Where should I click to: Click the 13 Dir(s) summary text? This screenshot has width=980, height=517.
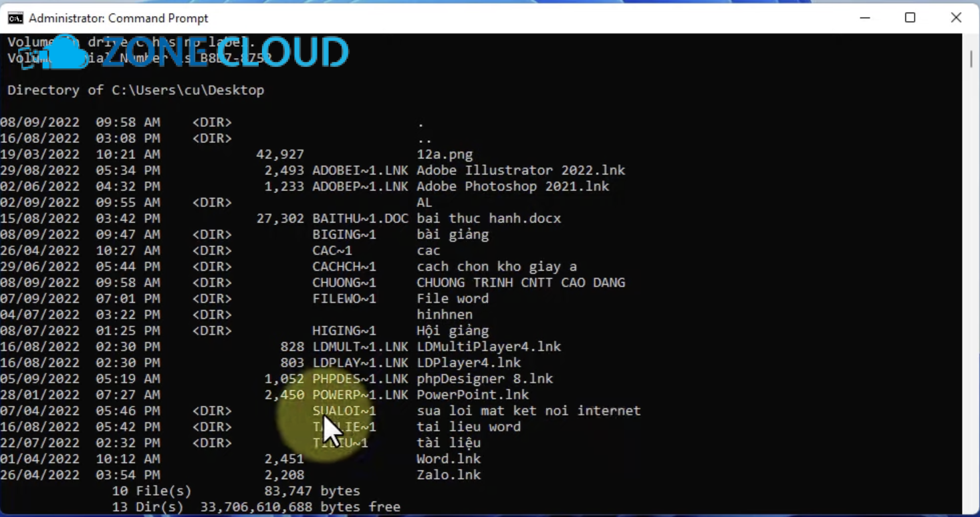[x=148, y=507]
